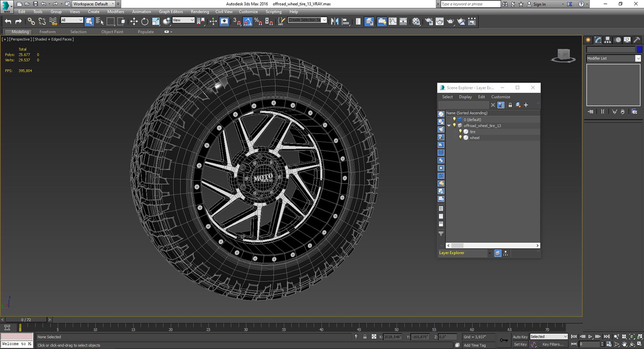The height and width of the screenshot is (349, 644).
Task: Click the Scene Explorer horizontal scrollbar
Action: coord(493,245)
